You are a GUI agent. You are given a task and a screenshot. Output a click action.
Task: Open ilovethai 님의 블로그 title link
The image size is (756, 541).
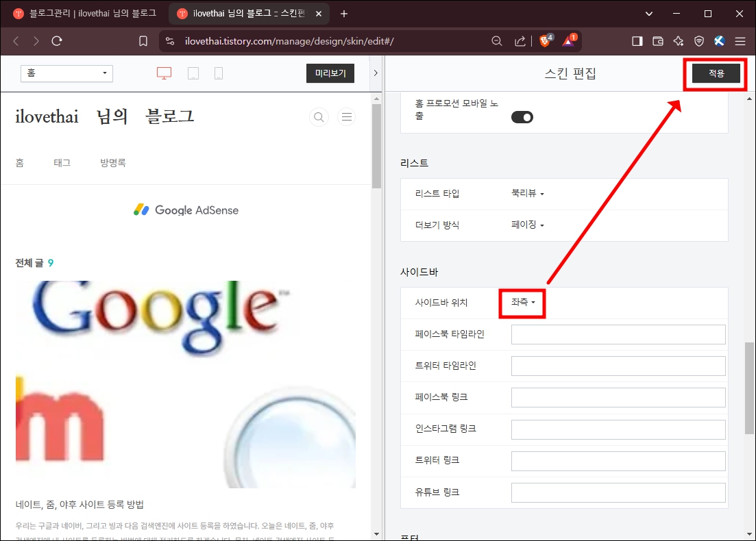(104, 116)
